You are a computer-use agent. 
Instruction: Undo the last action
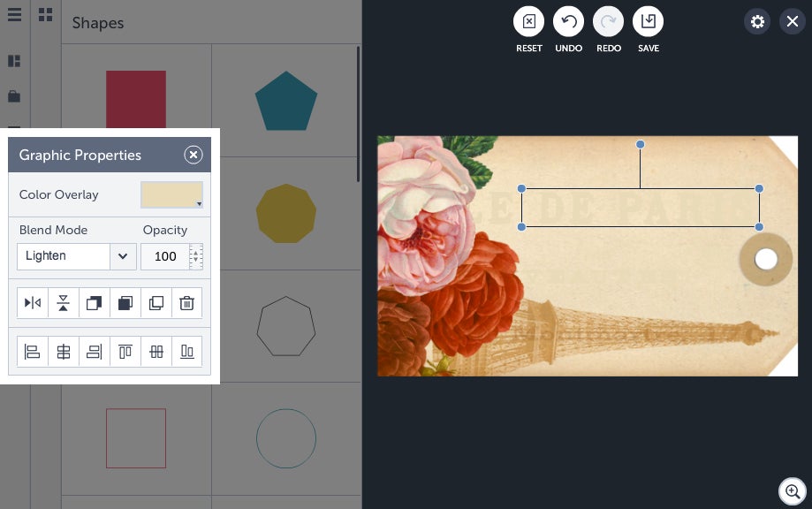pyautogui.click(x=569, y=22)
